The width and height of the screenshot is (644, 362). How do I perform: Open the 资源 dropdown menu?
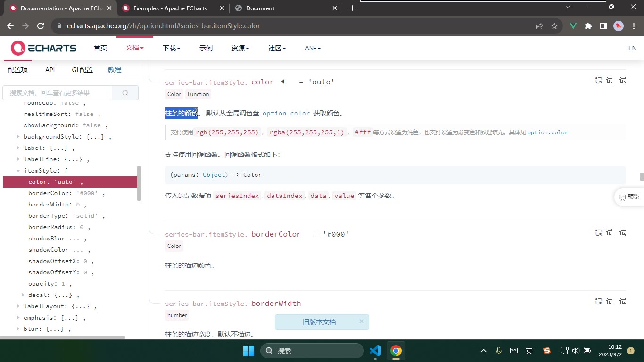coord(240,48)
